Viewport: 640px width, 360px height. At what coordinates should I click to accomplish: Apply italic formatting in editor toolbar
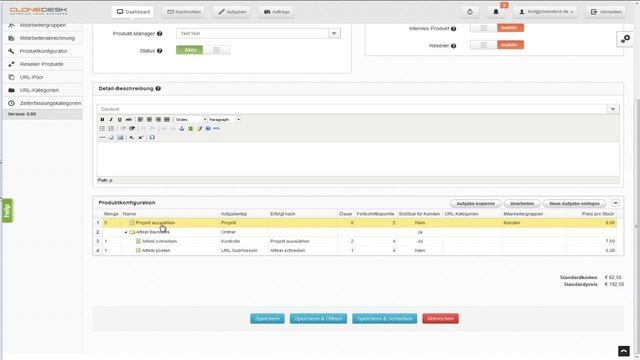pyautogui.click(x=111, y=120)
